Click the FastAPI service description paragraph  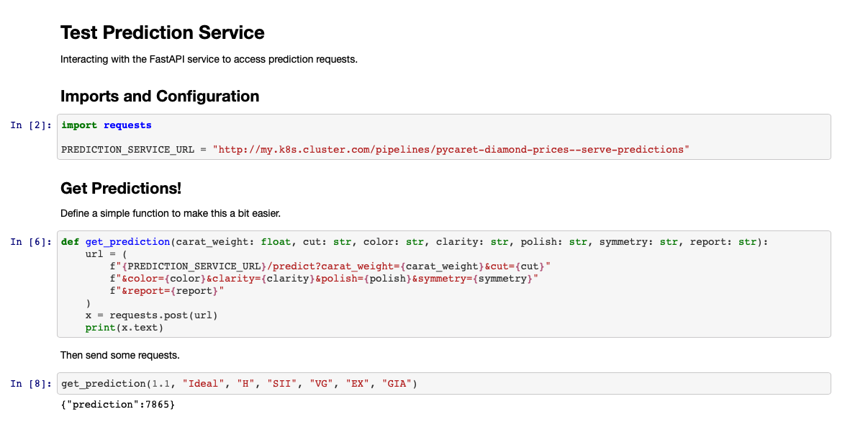click(x=209, y=59)
